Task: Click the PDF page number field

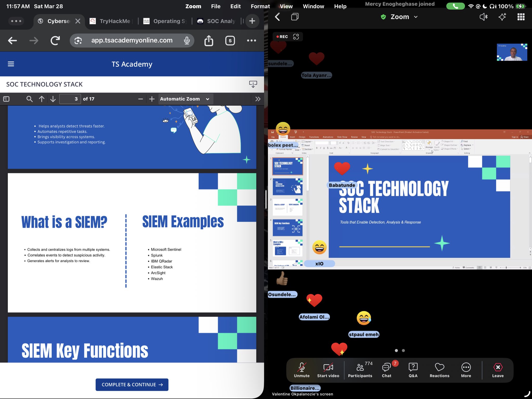Action: (x=70, y=99)
